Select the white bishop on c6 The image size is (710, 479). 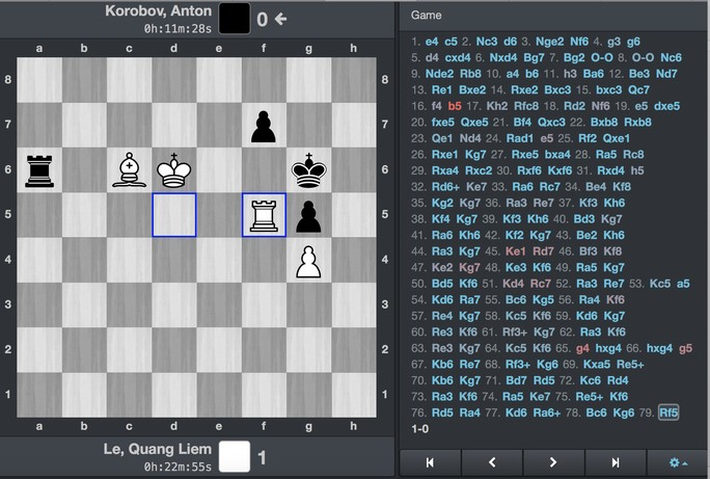coord(129,170)
